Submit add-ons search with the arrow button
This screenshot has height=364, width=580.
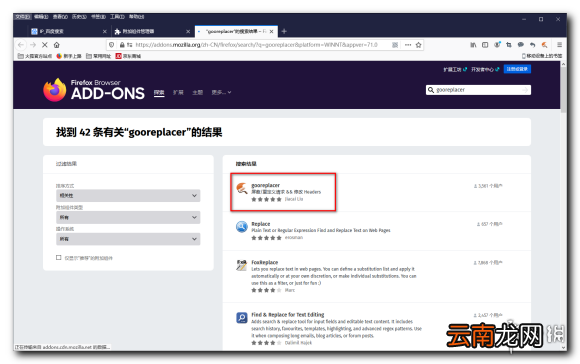(x=525, y=90)
